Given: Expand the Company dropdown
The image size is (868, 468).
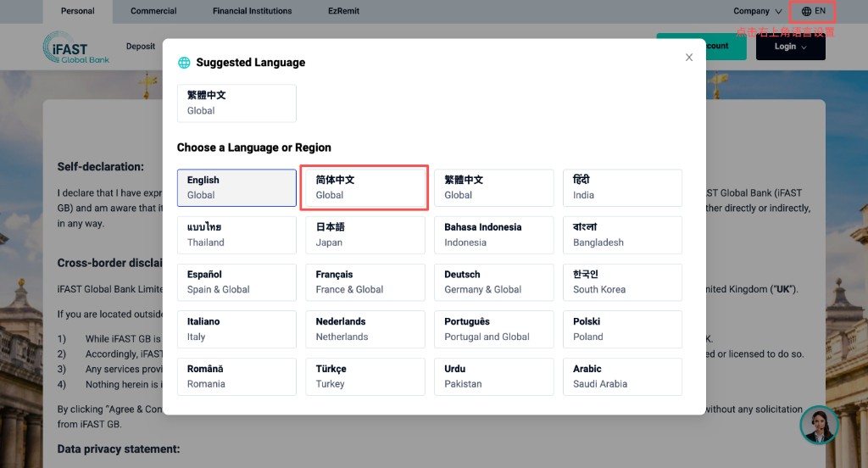Looking at the screenshot, I should coord(757,11).
